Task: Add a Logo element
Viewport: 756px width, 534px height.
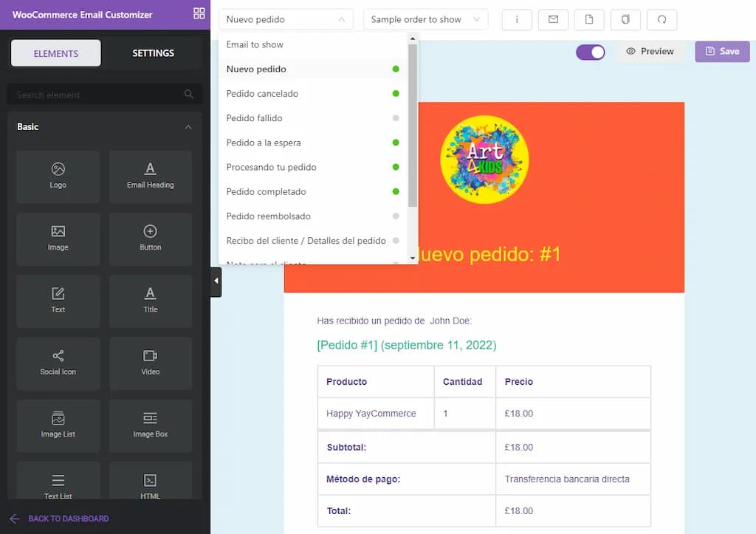Action: (58, 177)
